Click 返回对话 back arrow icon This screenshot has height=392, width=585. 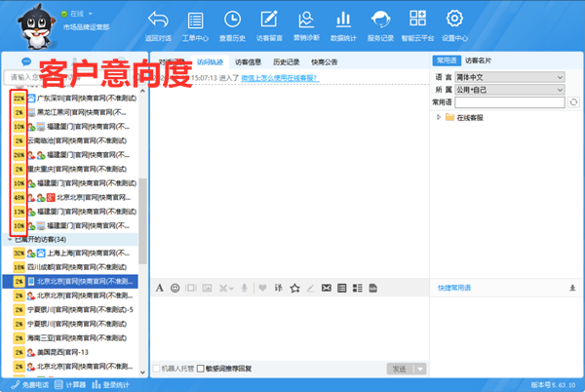point(158,23)
